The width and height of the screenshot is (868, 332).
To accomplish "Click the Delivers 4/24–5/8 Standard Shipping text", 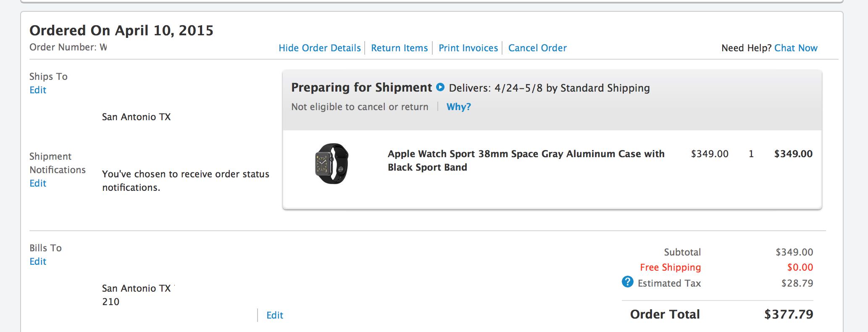I will [549, 88].
